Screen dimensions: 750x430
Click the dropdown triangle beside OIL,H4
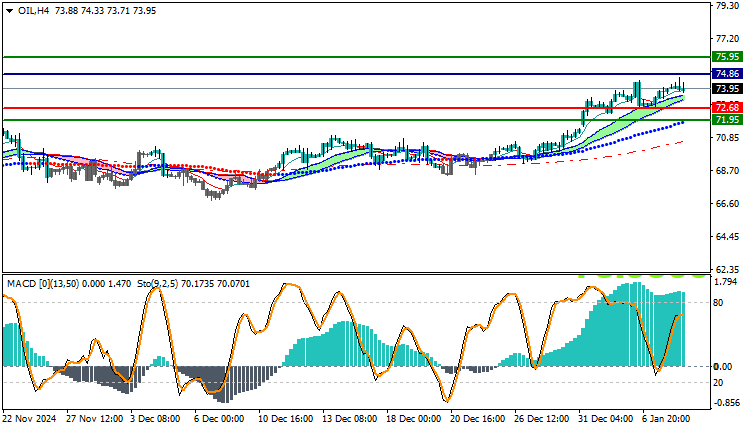click(10, 11)
